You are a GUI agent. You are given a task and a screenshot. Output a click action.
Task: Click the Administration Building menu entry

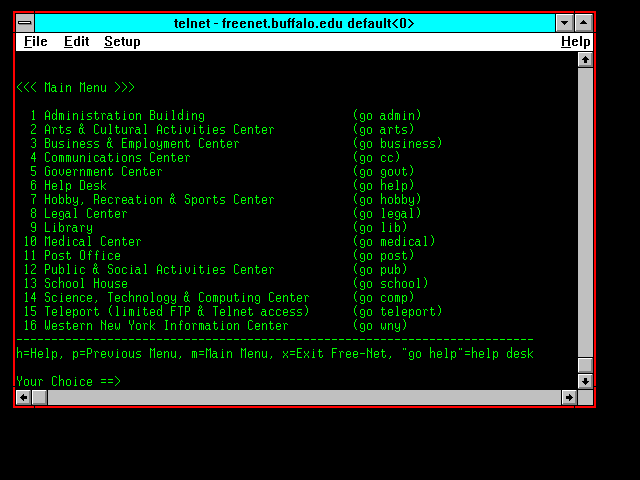[124, 116]
